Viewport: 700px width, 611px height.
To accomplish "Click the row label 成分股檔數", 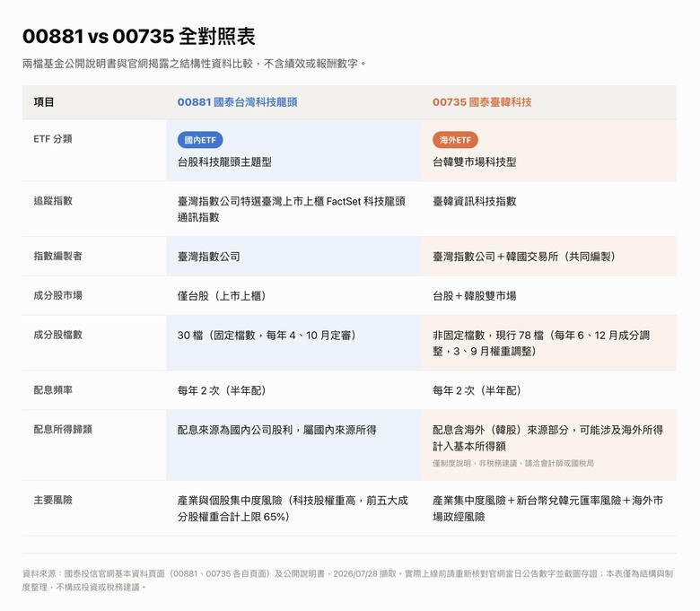I will point(57,335).
